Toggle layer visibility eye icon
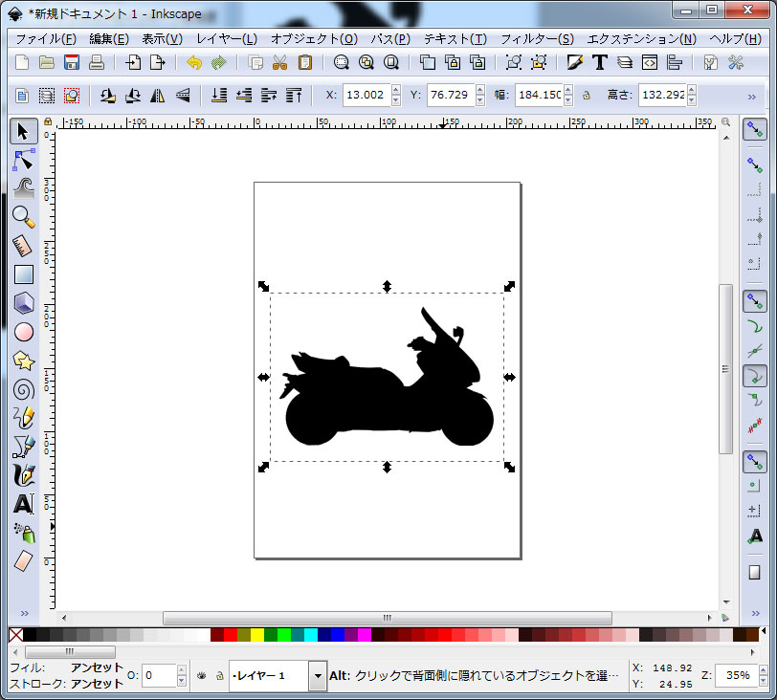This screenshot has width=777, height=700. pyautogui.click(x=202, y=676)
